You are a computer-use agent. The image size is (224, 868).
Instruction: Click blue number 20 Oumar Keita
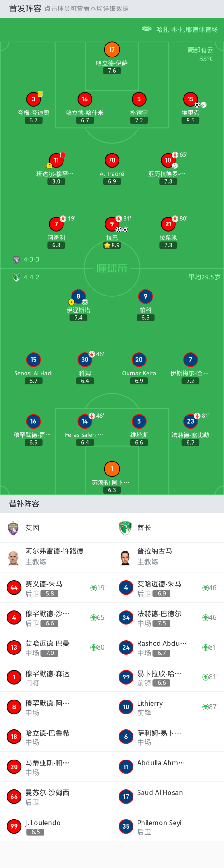click(139, 360)
